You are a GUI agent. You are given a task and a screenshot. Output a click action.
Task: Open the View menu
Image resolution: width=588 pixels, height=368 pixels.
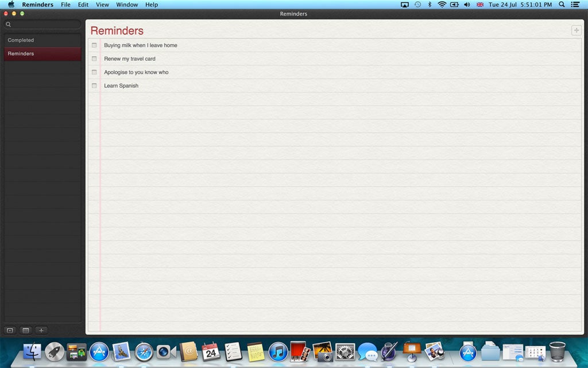point(102,5)
